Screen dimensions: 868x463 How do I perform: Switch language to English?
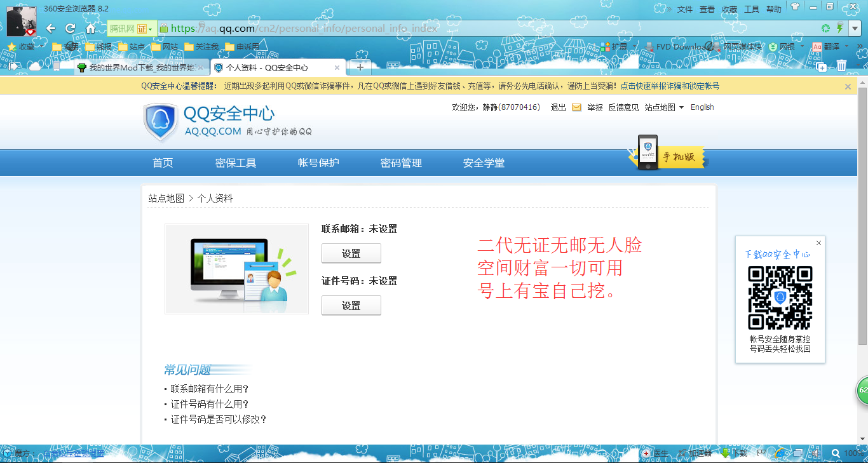click(x=702, y=107)
